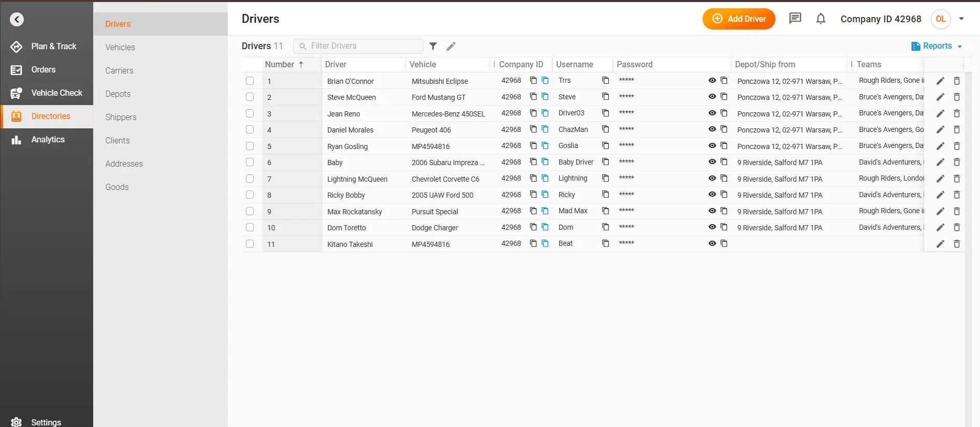Image resolution: width=980 pixels, height=427 pixels.
Task: Delete Ryan Gosling row with trash icon
Action: tap(957, 146)
